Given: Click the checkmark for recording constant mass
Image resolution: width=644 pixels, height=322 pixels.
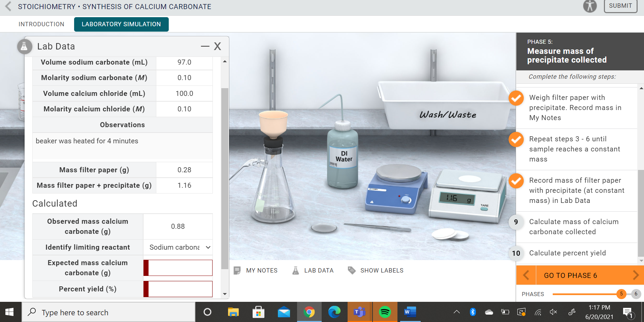Looking at the screenshot, I should tap(516, 181).
